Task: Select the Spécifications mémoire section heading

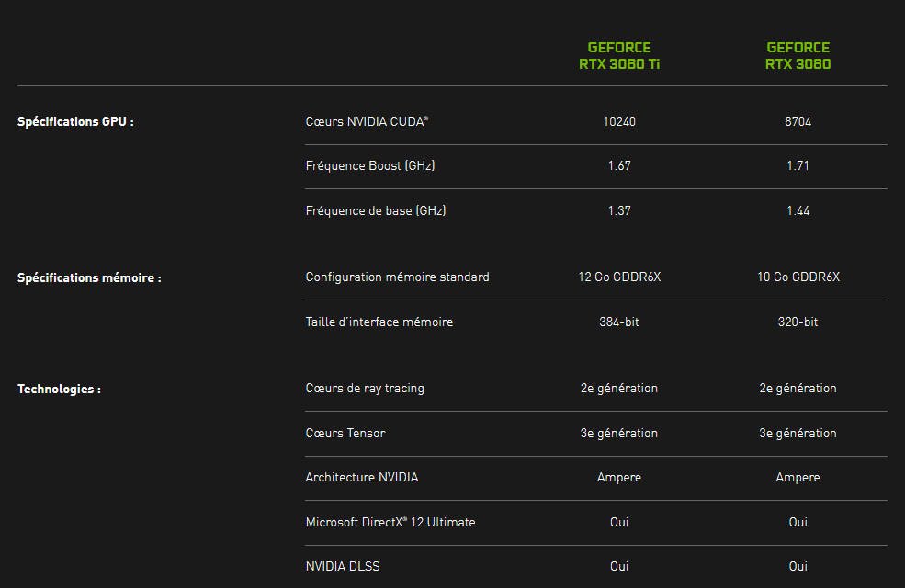Action: click(89, 277)
